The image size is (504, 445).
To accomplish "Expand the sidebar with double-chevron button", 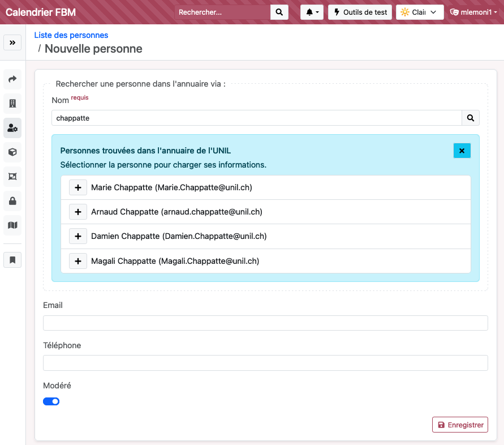I will coord(12,42).
